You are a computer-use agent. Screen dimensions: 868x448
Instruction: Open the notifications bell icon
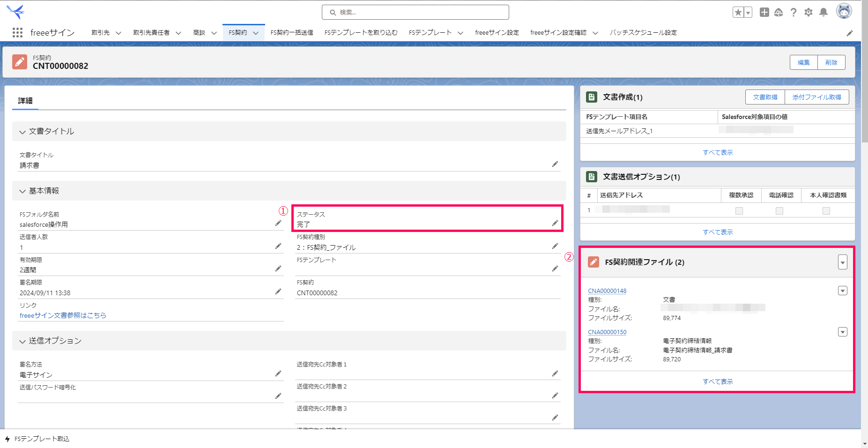(x=823, y=12)
